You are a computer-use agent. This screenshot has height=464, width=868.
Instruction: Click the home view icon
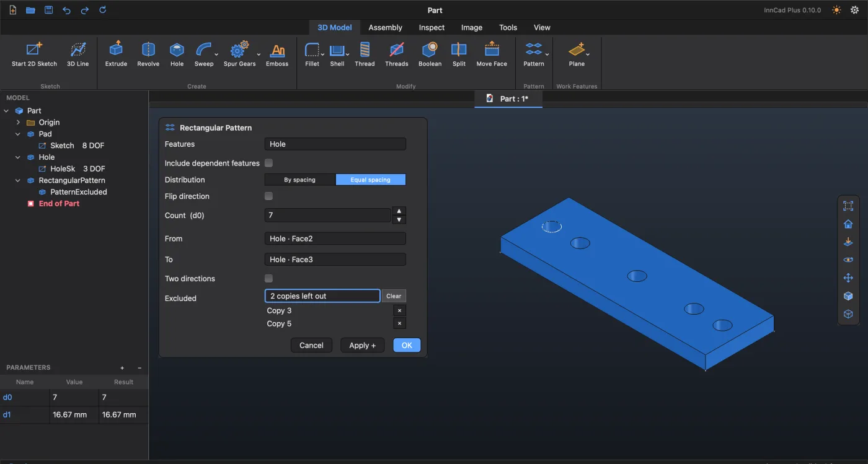click(848, 224)
